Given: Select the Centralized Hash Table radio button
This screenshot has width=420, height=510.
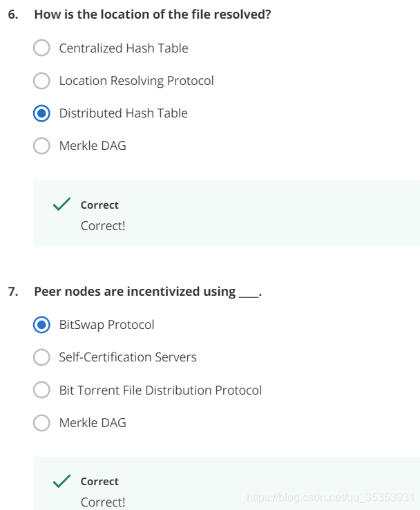Looking at the screenshot, I should [41, 48].
